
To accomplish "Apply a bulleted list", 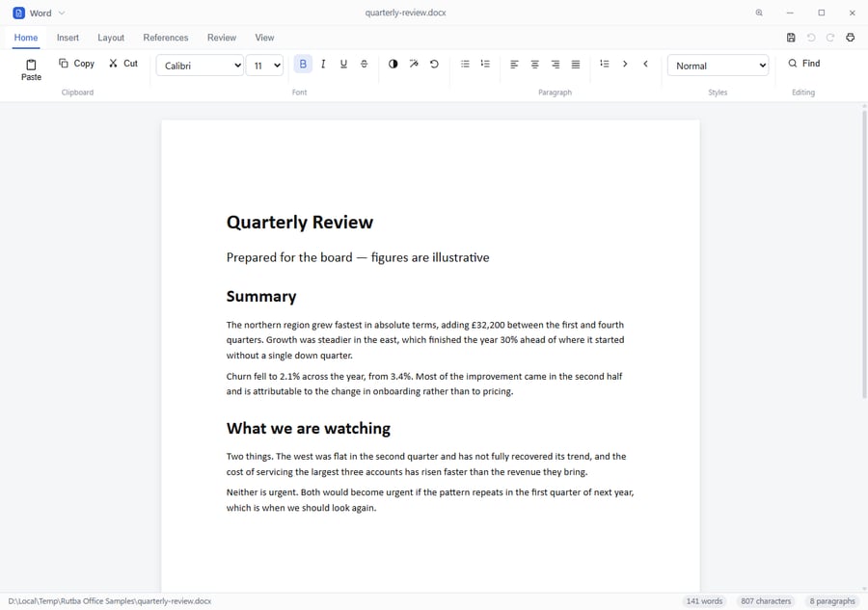I will click(465, 65).
